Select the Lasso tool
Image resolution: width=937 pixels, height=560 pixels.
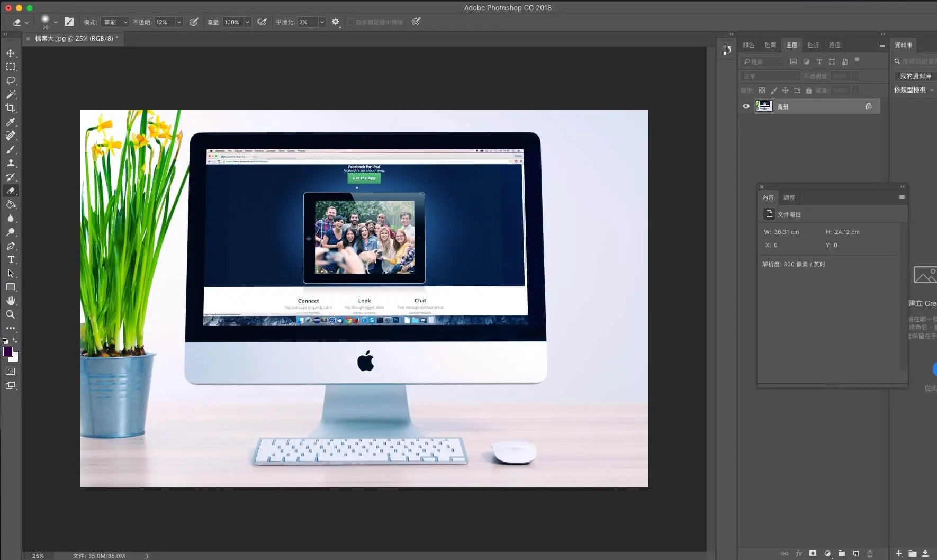coord(11,80)
